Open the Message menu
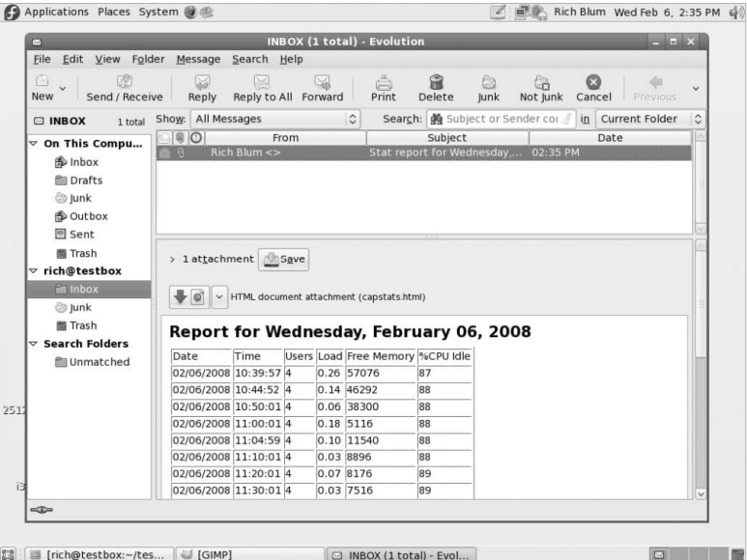Viewport: 747px width, 560px height. (x=198, y=60)
